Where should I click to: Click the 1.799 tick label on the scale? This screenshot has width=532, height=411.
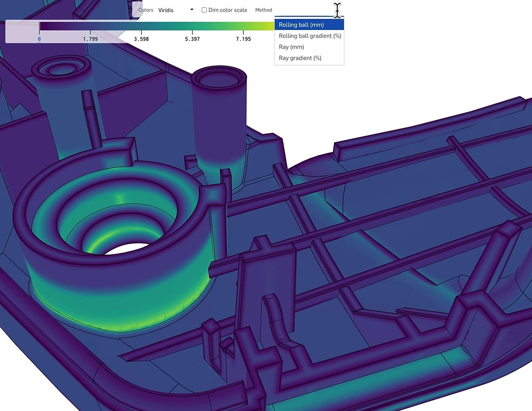tap(90, 39)
